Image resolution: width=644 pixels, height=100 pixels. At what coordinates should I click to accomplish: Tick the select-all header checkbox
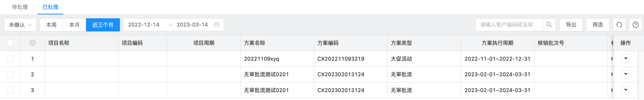click(10, 43)
